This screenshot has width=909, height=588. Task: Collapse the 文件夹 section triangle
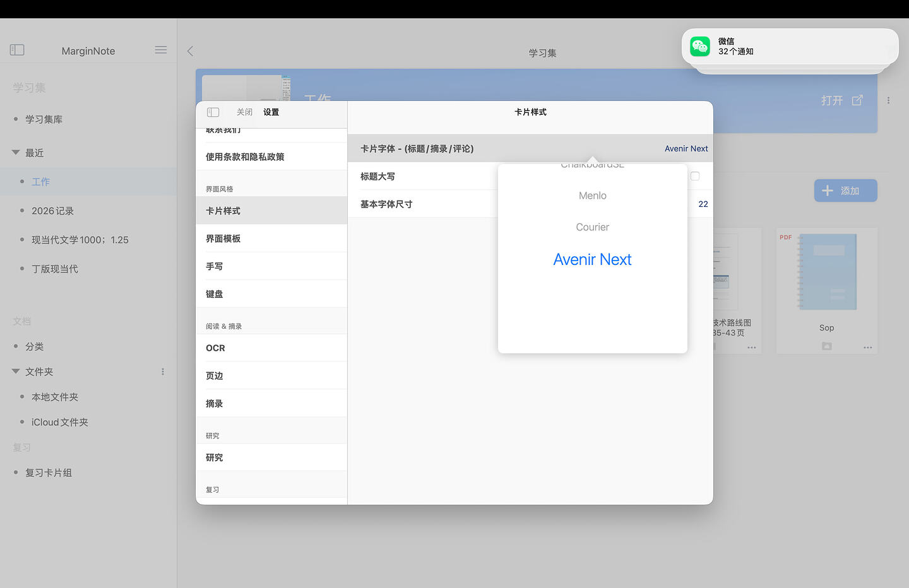[x=16, y=372]
